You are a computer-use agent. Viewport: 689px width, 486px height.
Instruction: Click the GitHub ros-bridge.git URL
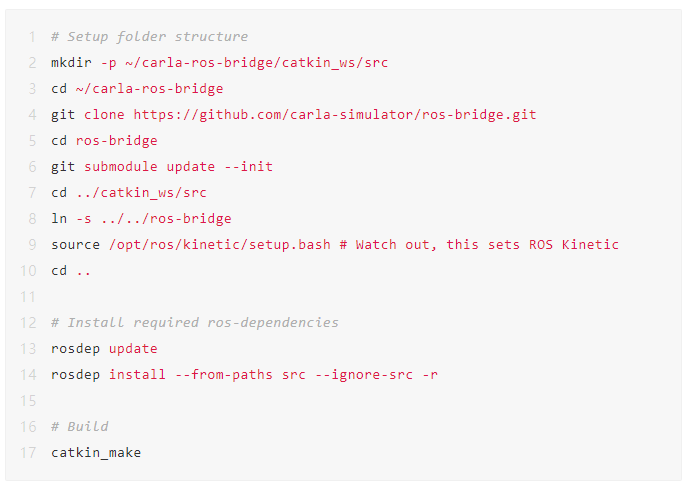[335, 114]
